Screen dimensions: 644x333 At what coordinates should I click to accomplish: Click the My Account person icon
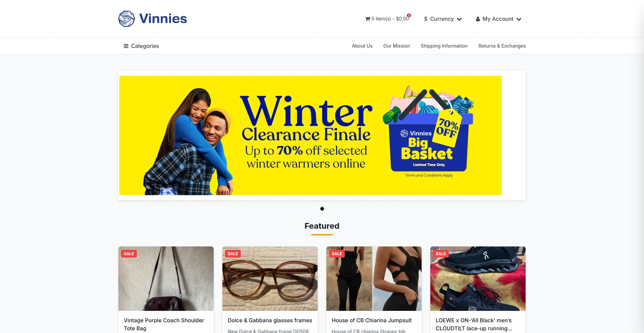tap(478, 19)
